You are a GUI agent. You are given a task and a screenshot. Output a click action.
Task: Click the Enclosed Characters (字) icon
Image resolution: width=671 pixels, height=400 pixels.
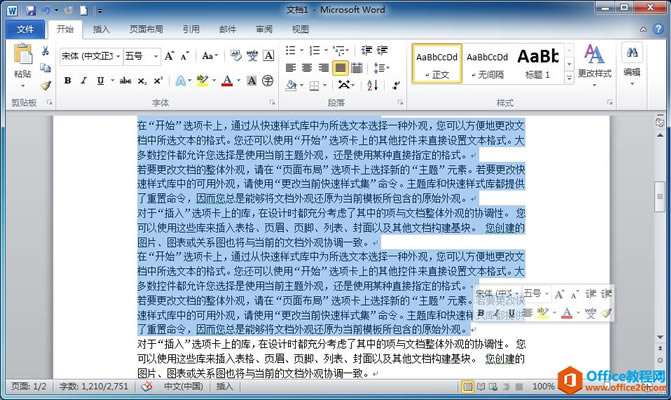coord(268,80)
